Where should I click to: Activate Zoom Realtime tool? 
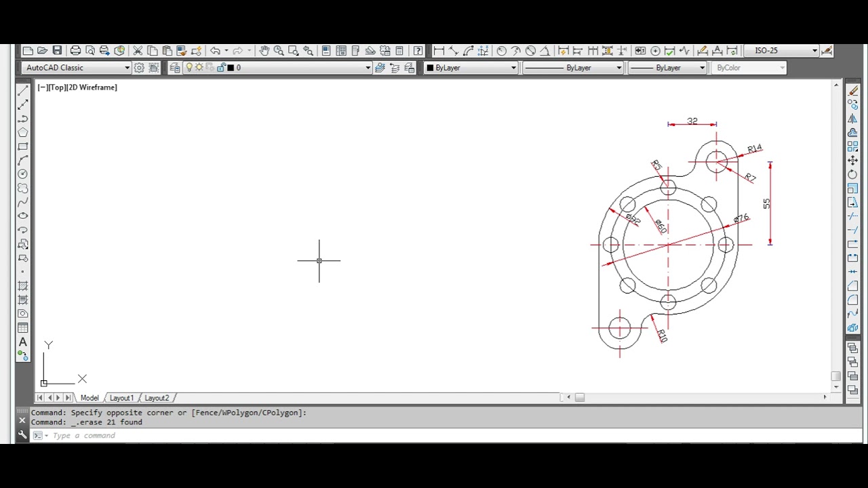[x=279, y=51]
